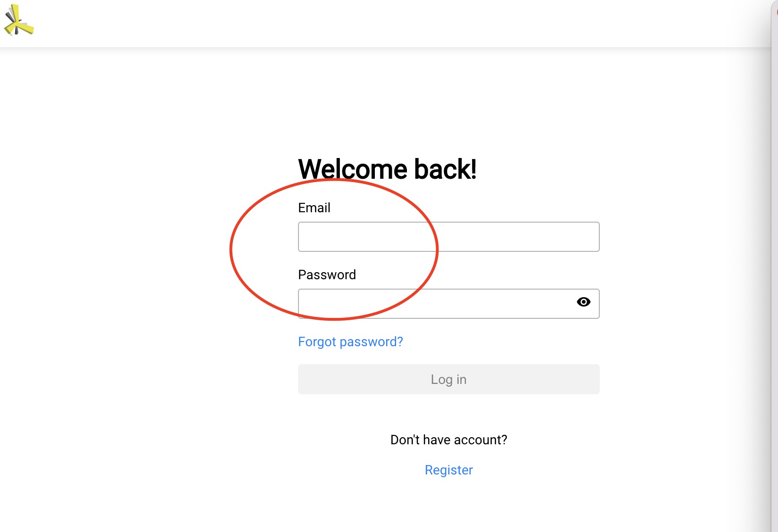Focus the Email input field
Image resolution: width=778 pixels, height=532 pixels.
448,237
